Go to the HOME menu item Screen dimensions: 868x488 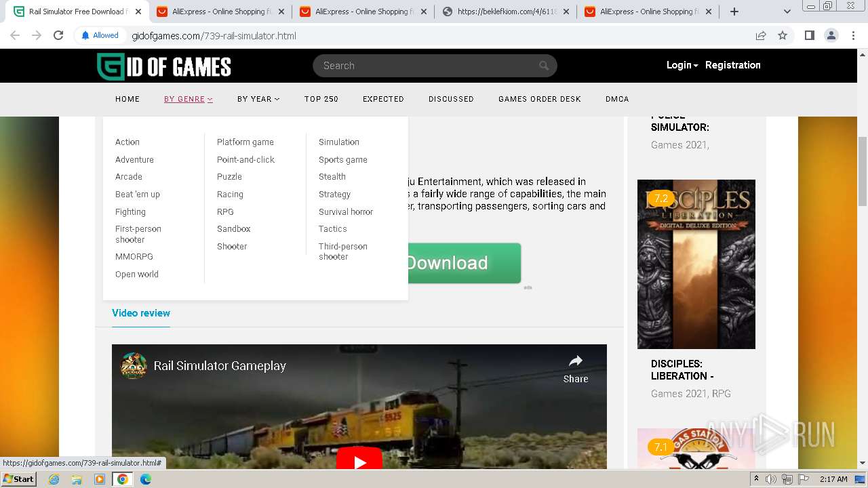tap(127, 99)
